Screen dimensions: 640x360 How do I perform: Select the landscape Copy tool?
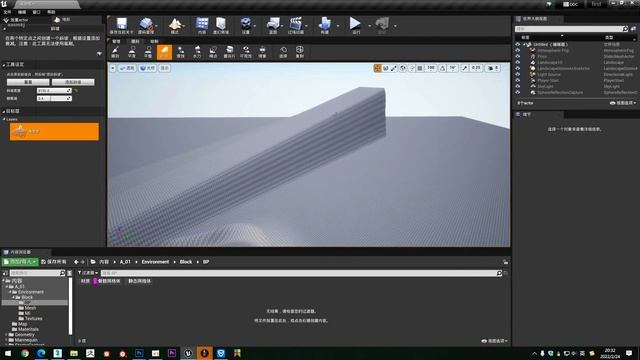tap(300, 52)
